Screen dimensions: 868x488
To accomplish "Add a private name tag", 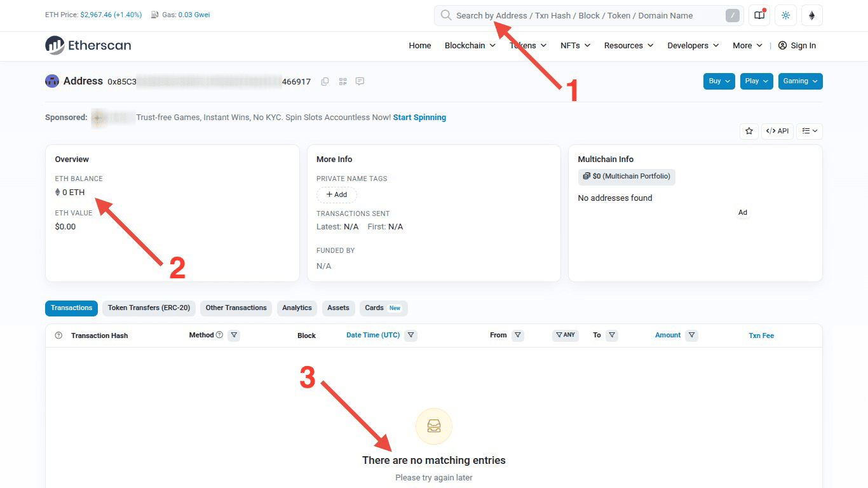I will [336, 194].
